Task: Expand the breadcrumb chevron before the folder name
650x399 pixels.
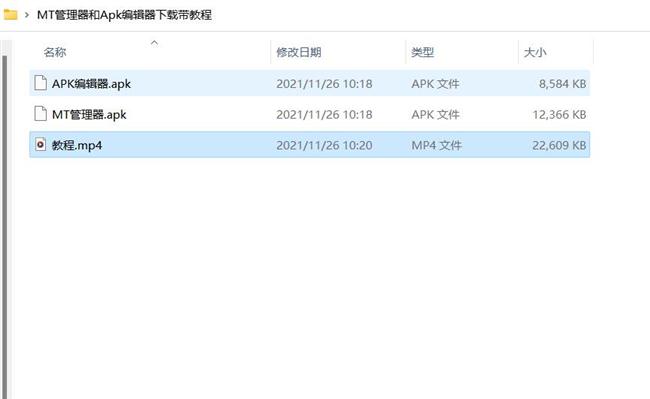Action: pos(27,15)
